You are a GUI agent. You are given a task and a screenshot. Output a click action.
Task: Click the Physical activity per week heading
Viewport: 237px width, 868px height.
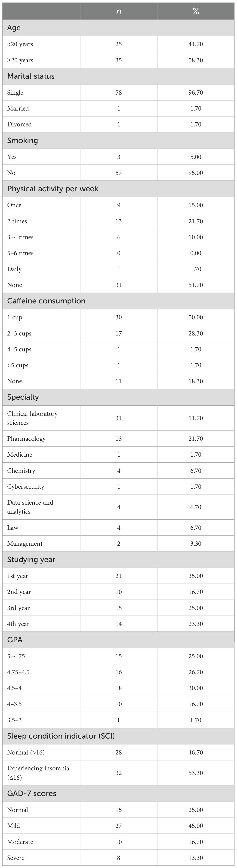[53, 189]
